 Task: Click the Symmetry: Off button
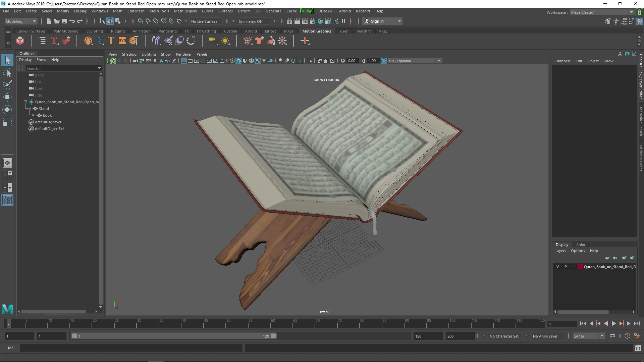pyautogui.click(x=251, y=21)
